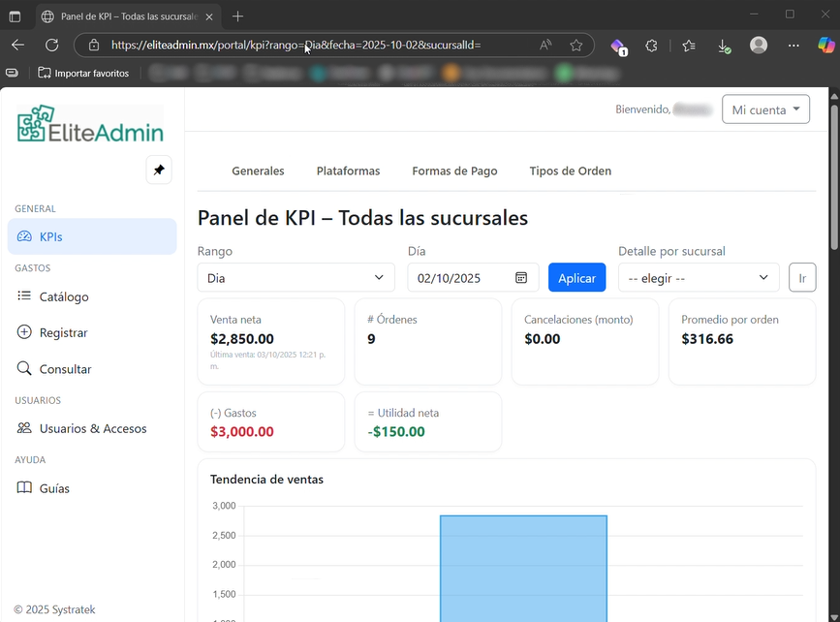
Task: Switch to the Plataformas tab
Action: click(x=348, y=171)
